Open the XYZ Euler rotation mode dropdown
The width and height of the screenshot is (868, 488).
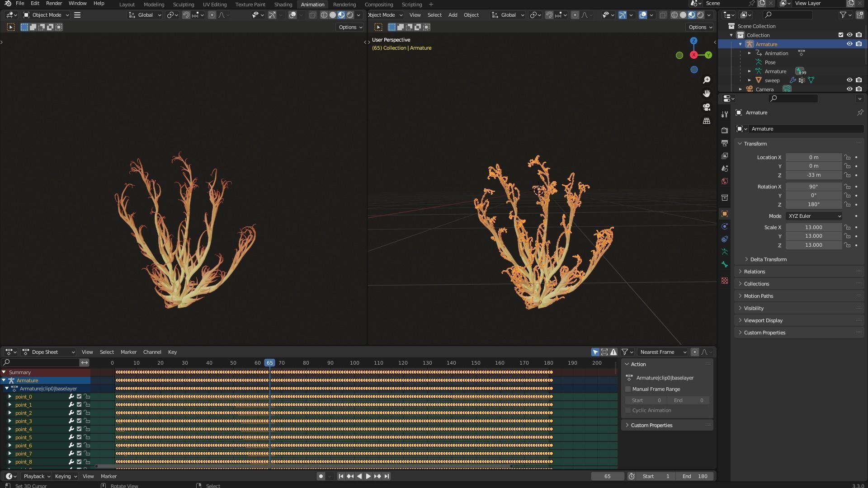tap(814, 216)
